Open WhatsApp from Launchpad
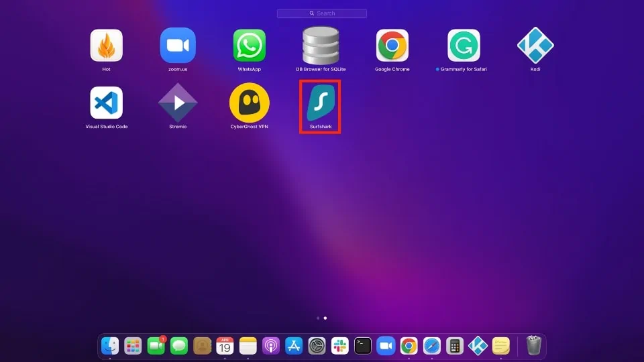This screenshot has height=362, width=644. (x=250, y=46)
